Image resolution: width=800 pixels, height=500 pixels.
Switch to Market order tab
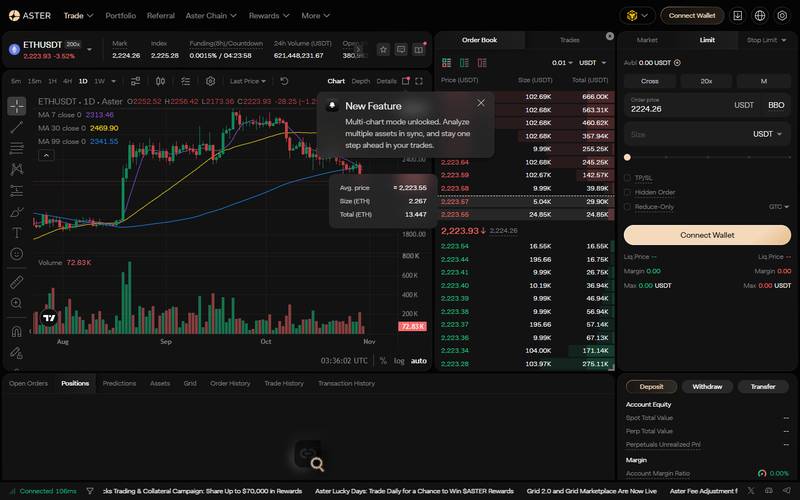(x=647, y=40)
